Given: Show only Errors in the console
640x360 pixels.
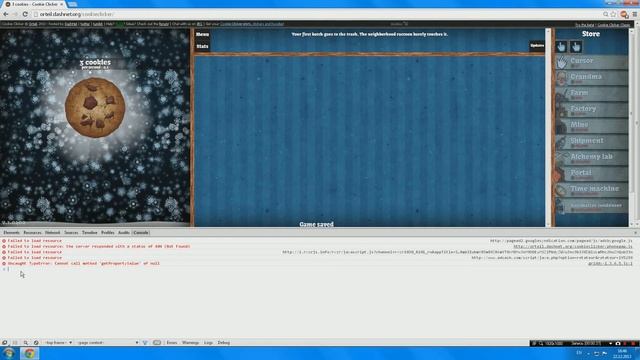Looking at the screenshot, I should tap(172, 343).
